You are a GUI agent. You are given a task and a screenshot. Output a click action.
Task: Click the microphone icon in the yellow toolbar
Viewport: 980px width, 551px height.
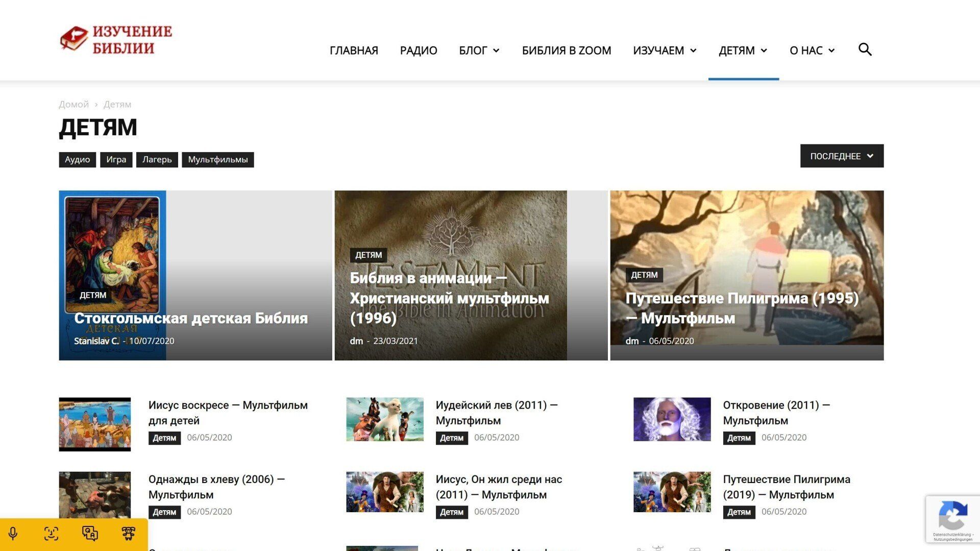[13, 534]
